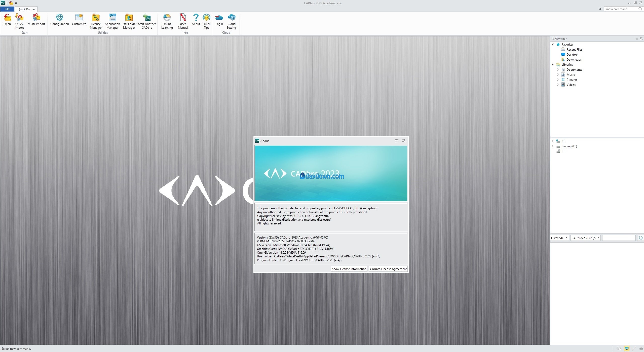Collapse the ribbon with the up-arrow icon
The width and height of the screenshot is (644, 352).
600,9
